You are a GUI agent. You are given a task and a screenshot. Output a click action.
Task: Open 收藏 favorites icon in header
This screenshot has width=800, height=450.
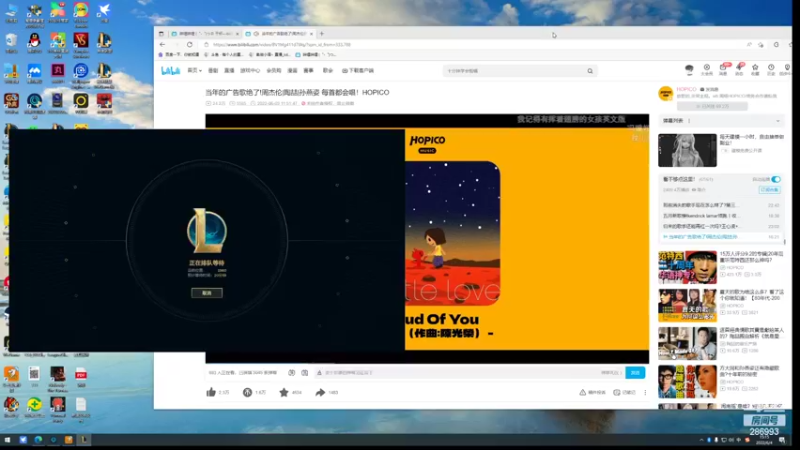[x=755, y=69]
